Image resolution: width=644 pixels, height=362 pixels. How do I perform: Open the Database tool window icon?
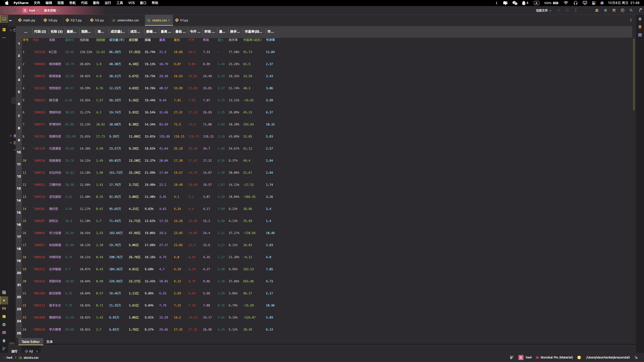click(x=640, y=27)
